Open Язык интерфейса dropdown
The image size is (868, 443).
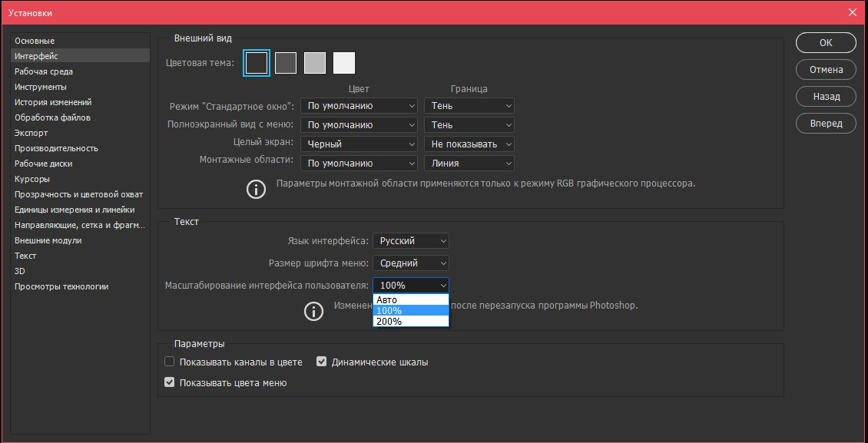click(411, 241)
